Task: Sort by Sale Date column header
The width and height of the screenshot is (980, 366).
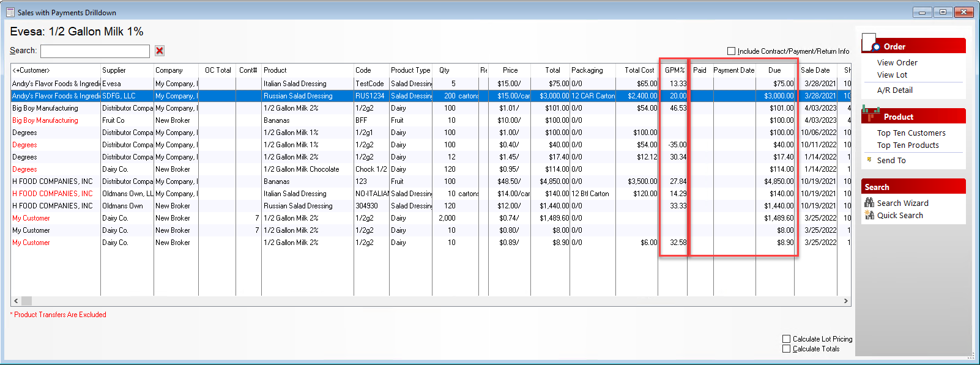Action: (x=816, y=70)
